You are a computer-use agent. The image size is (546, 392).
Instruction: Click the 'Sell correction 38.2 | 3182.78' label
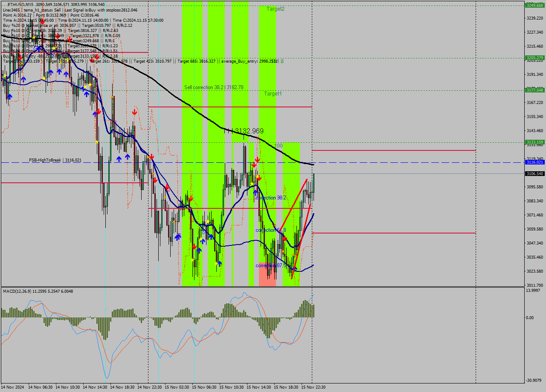pos(214,87)
